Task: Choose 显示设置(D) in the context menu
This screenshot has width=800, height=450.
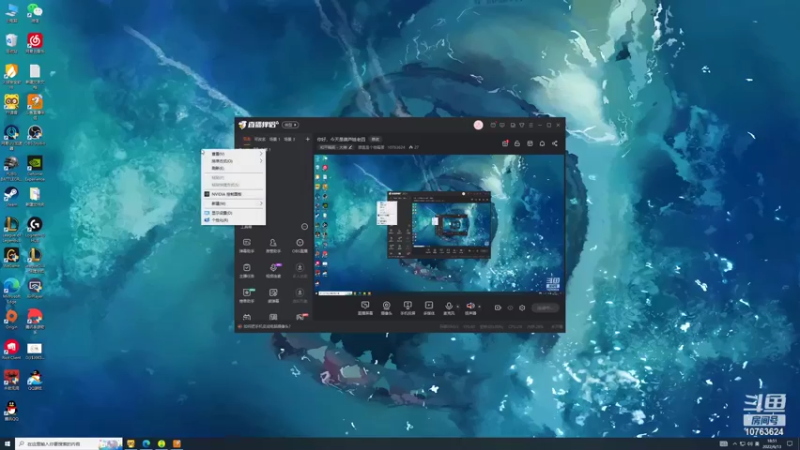Action: point(234,213)
